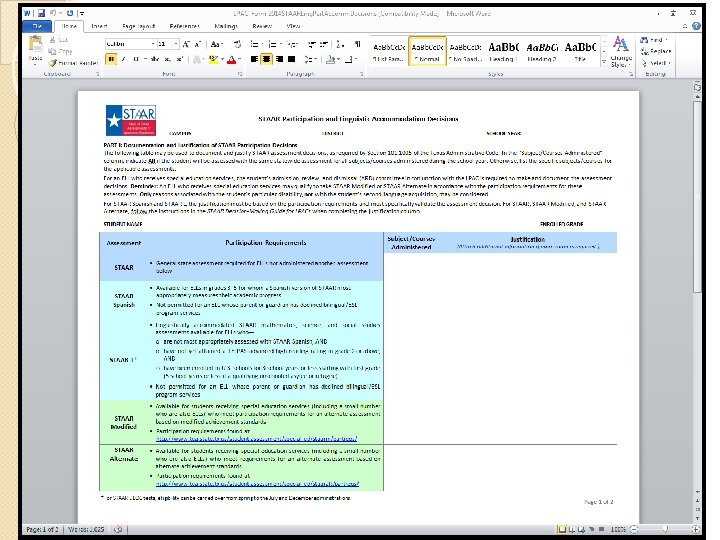
Task: Click the Subscript icon
Action: pos(168,59)
